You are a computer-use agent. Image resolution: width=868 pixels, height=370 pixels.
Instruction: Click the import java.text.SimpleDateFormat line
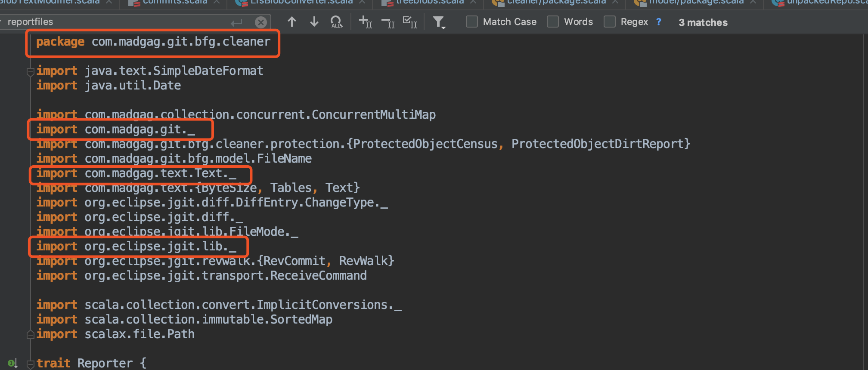[x=150, y=71]
